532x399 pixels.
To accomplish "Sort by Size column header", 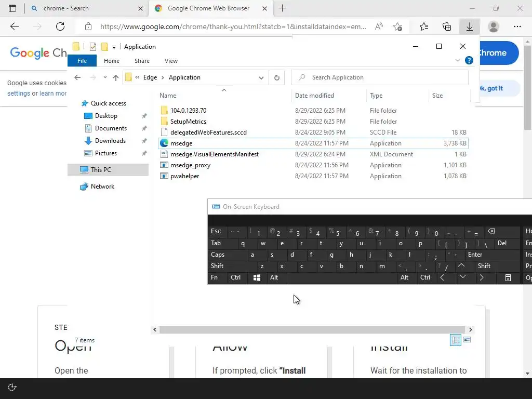I will pos(437,96).
